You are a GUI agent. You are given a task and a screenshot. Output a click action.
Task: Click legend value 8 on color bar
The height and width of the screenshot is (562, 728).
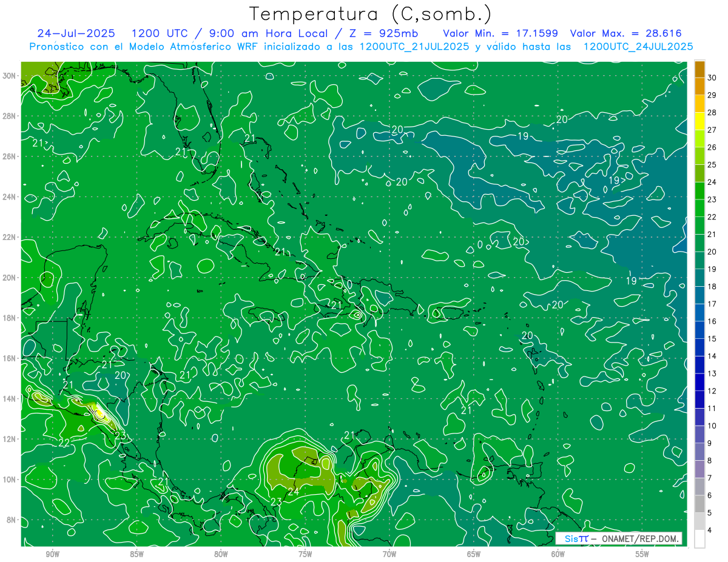coord(710,461)
